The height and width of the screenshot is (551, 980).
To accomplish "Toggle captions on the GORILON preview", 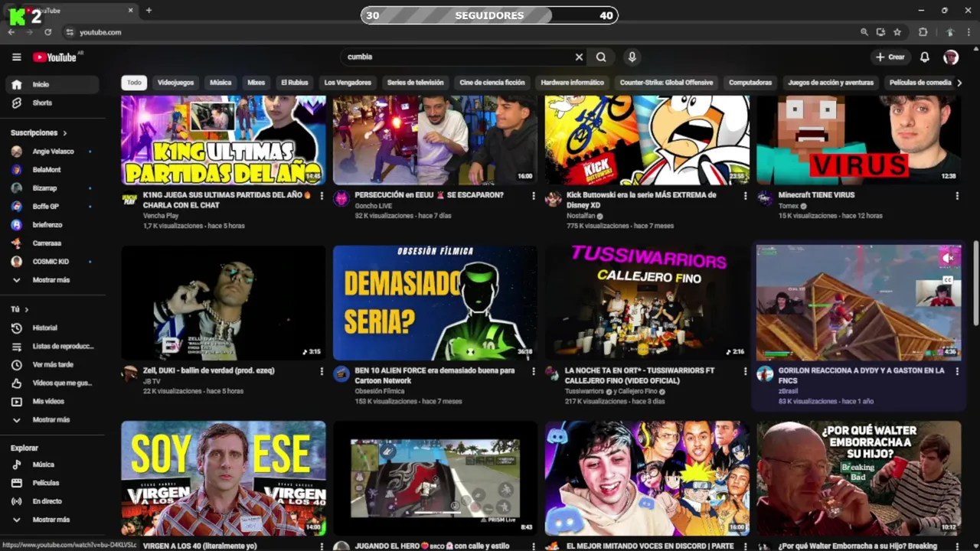I will coord(948,279).
